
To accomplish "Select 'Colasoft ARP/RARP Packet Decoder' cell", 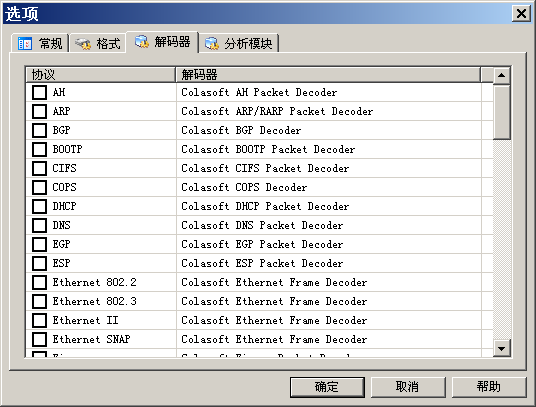I will point(329,111).
